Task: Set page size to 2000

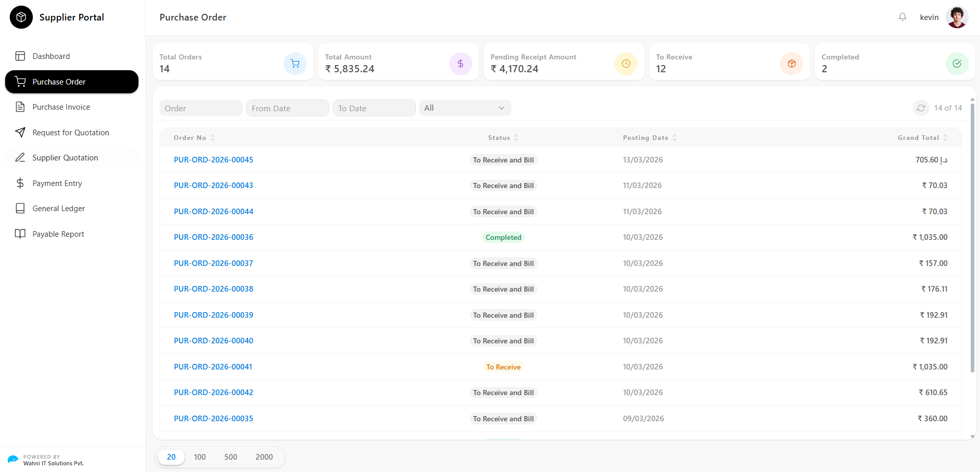Action: (264, 457)
